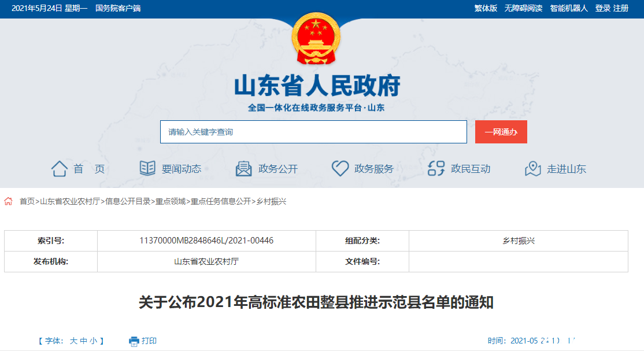Open the 走进山东 menu item

pos(567,169)
